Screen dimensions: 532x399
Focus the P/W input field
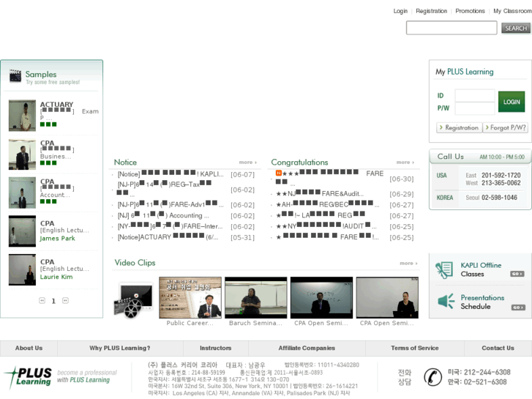475,108
